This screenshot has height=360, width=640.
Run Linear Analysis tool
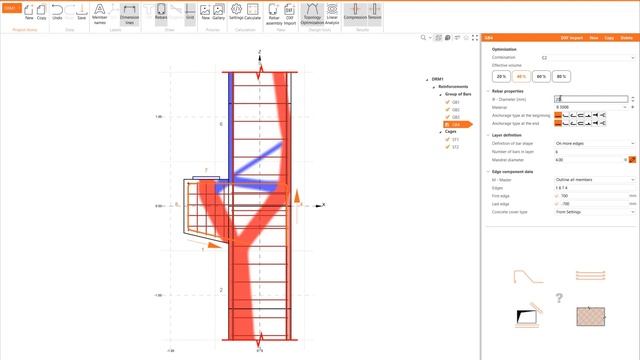coord(332,14)
